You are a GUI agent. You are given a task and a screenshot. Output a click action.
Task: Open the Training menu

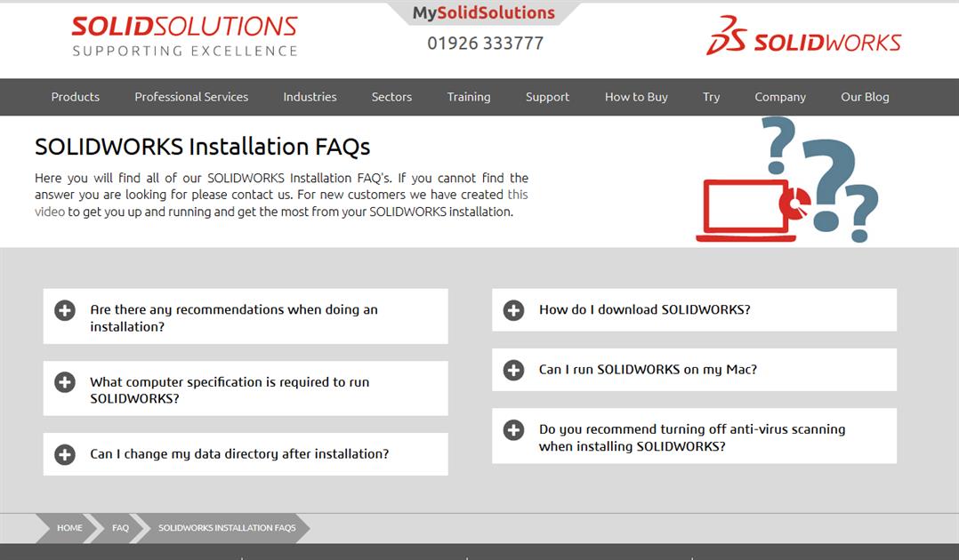[469, 97]
